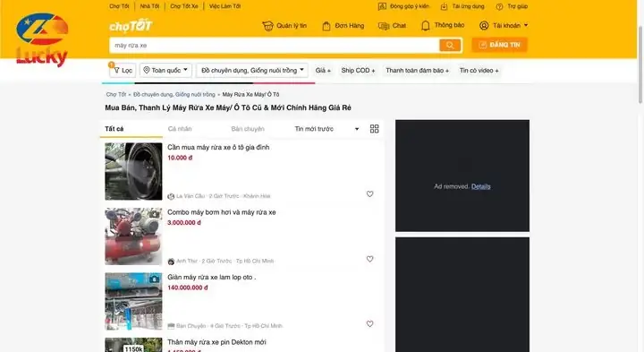The height and width of the screenshot is (352, 644).
Task: Open tire washing listing thumbnail
Action: [133, 171]
